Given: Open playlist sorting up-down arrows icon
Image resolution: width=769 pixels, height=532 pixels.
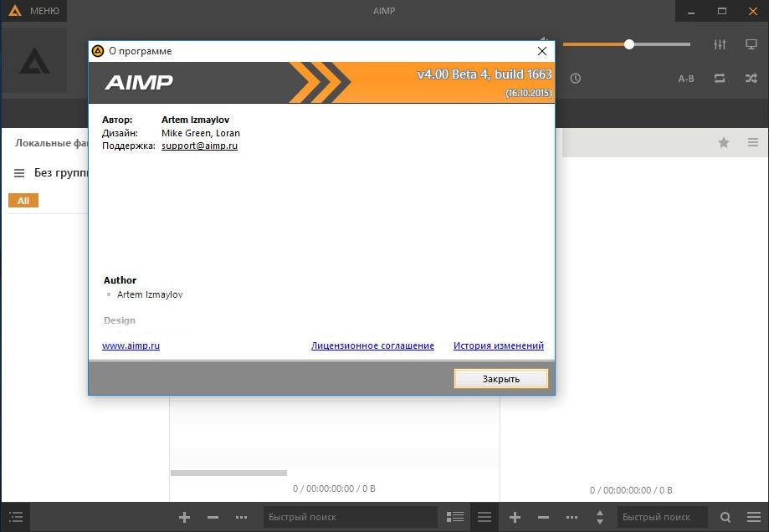Looking at the screenshot, I should coord(600,517).
